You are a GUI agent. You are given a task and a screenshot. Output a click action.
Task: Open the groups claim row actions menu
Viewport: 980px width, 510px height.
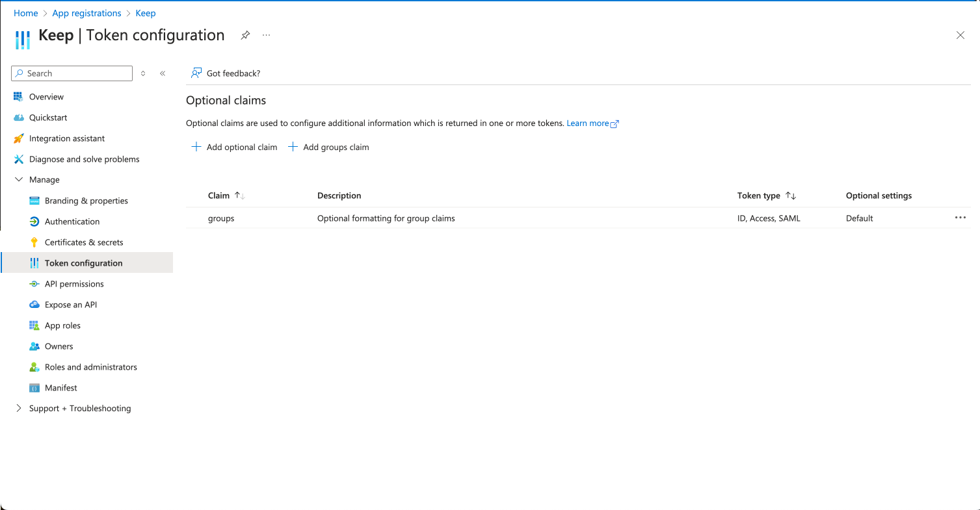(x=960, y=218)
